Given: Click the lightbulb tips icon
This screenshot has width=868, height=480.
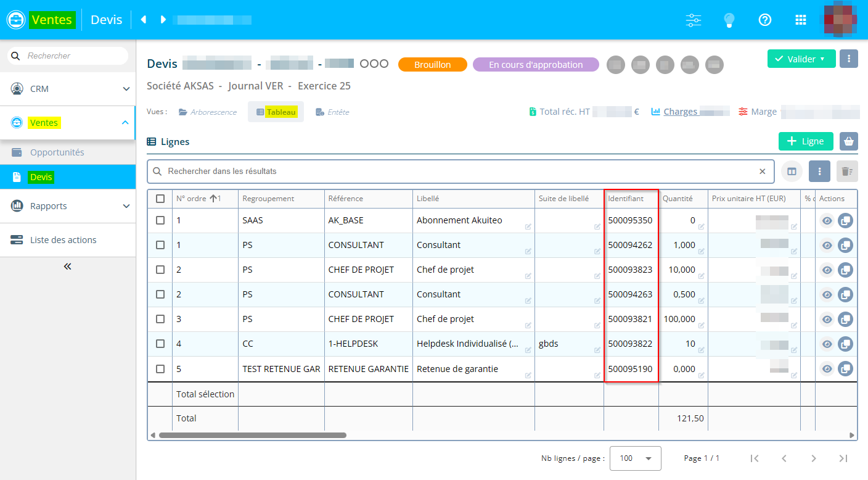Looking at the screenshot, I should click(x=729, y=20).
